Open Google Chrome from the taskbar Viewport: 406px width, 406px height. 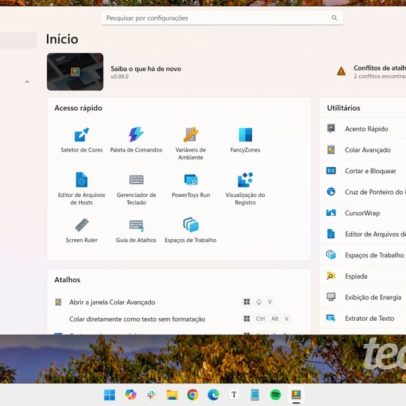pyautogui.click(x=193, y=395)
